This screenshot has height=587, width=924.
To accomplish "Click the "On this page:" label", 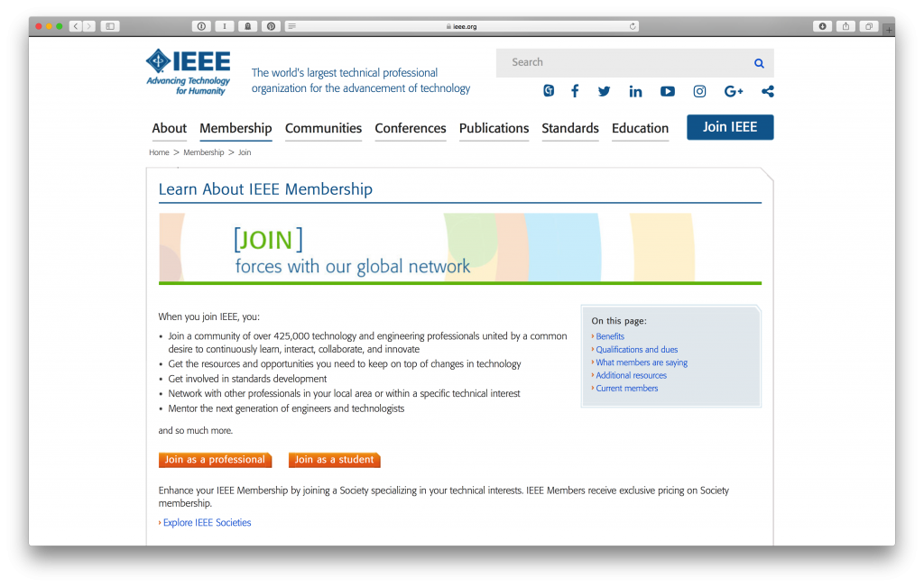I will tap(619, 321).
